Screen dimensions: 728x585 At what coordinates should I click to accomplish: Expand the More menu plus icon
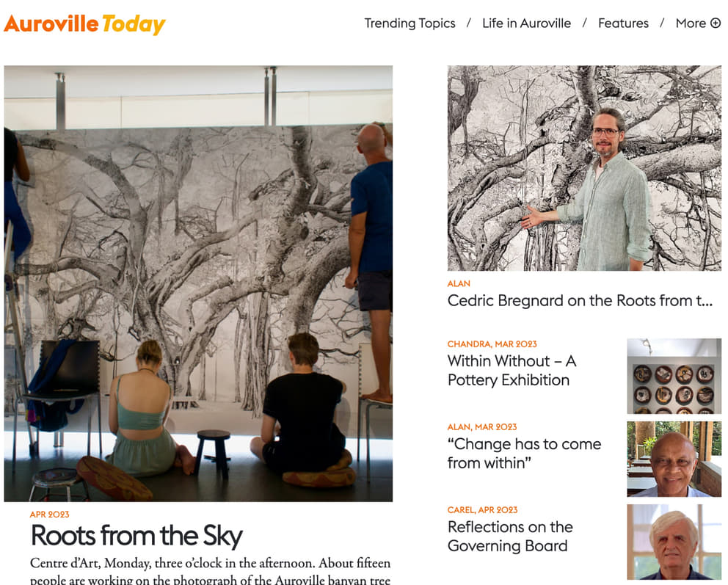coord(716,23)
